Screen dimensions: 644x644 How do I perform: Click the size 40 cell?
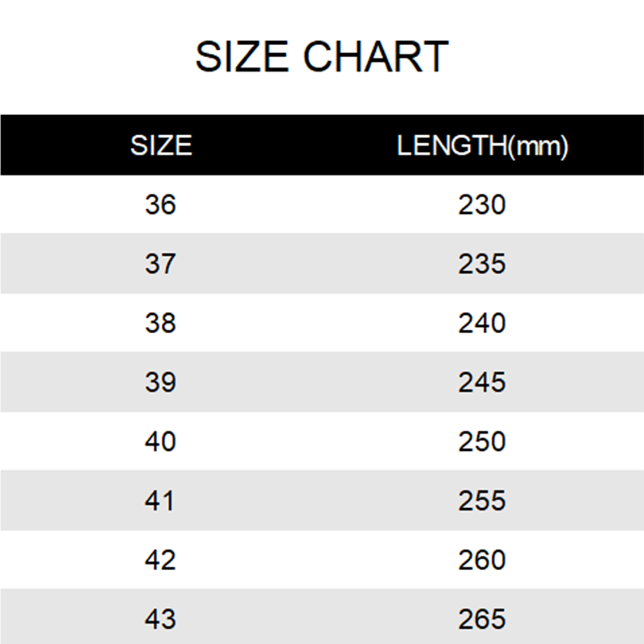tap(160, 441)
